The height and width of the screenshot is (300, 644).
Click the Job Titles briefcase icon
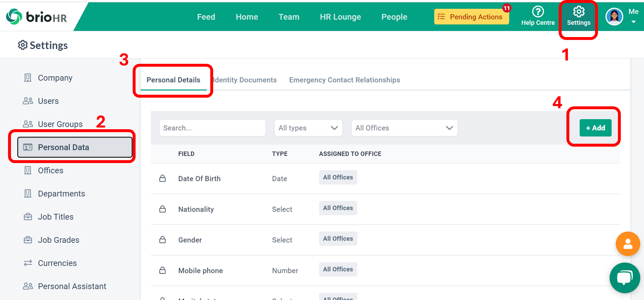click(x=28, y=217)
